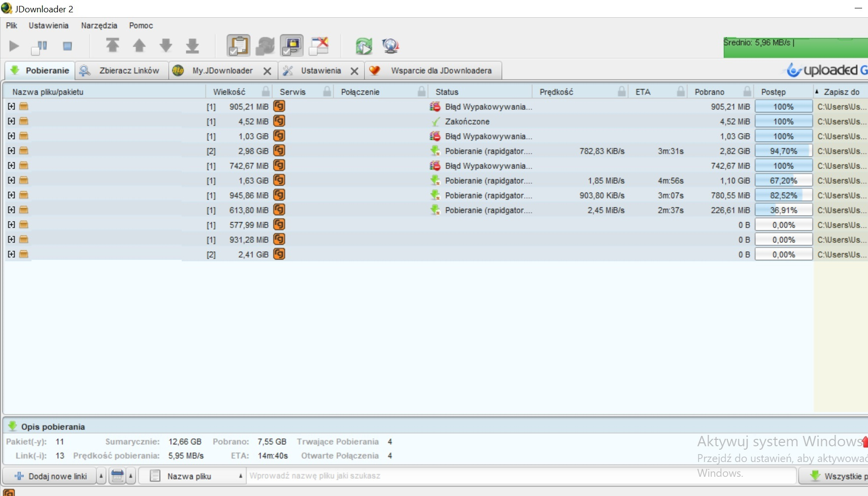Click the extraction error icon in the 742,67 MiB row

[x=435, y=165]
